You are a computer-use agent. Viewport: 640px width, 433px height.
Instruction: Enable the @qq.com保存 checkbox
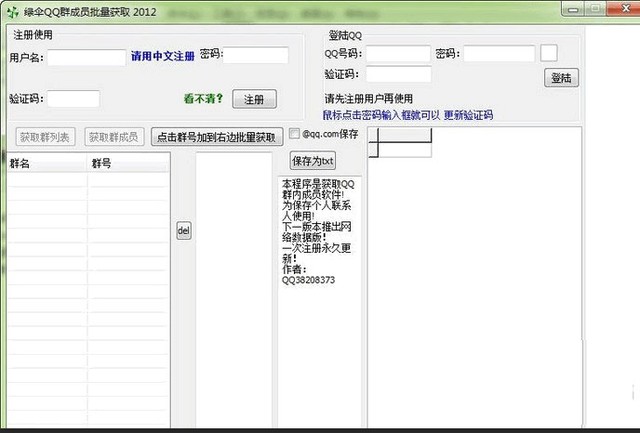(x=294, y=133)
